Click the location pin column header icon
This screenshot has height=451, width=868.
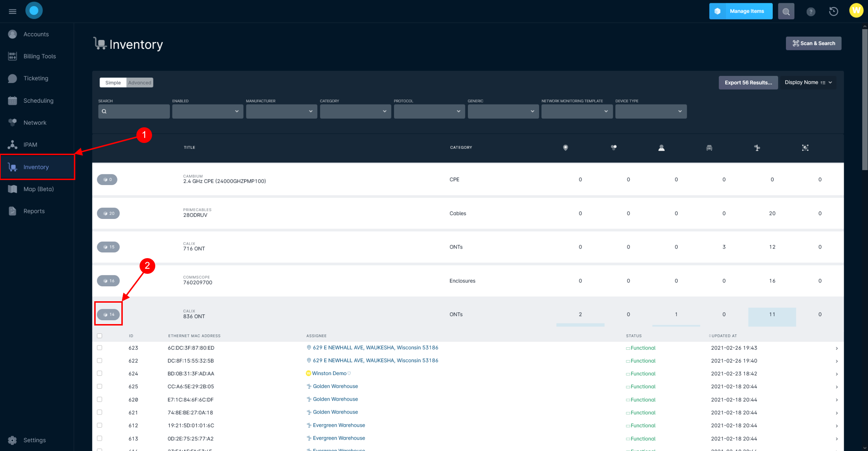pyautogui.click(x=566, y=148)
